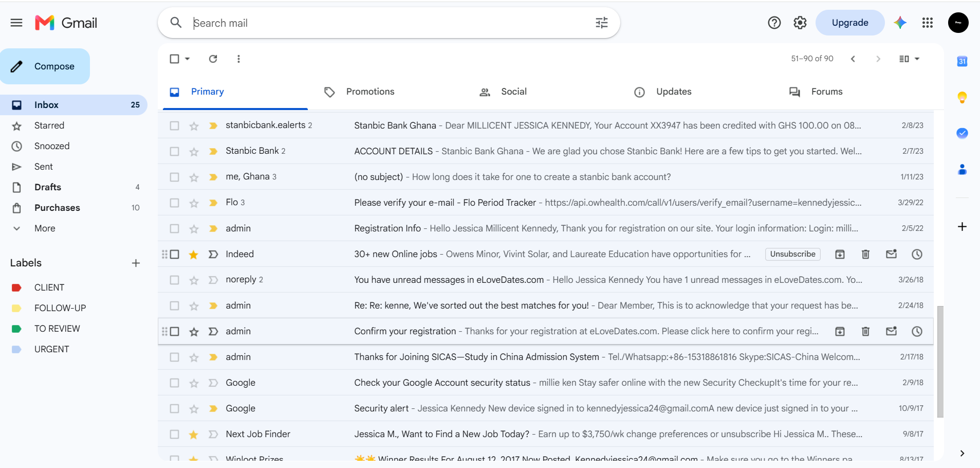Open split pane mode dropdown arrow
Image resolution: width=980 pixels, height=468 pixels.
tap(917, 59)
